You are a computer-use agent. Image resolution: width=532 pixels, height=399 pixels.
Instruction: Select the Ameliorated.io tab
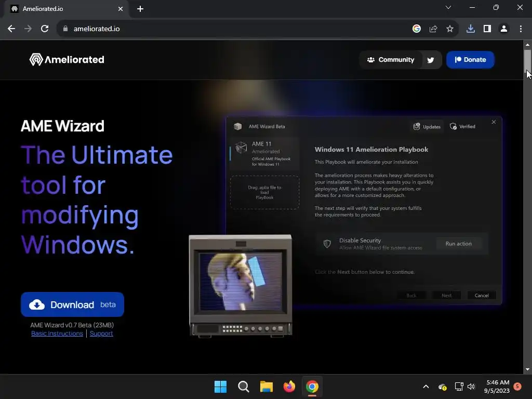click(x=64, y=9)
